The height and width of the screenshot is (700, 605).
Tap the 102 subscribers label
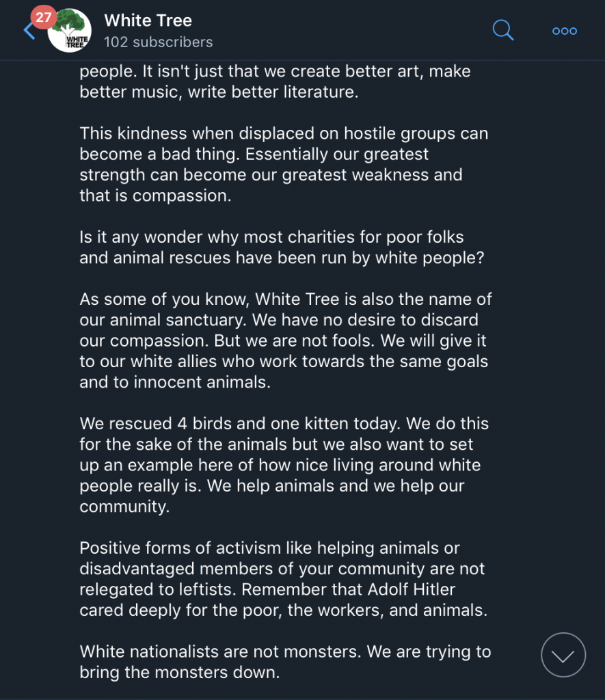[158, 42]
